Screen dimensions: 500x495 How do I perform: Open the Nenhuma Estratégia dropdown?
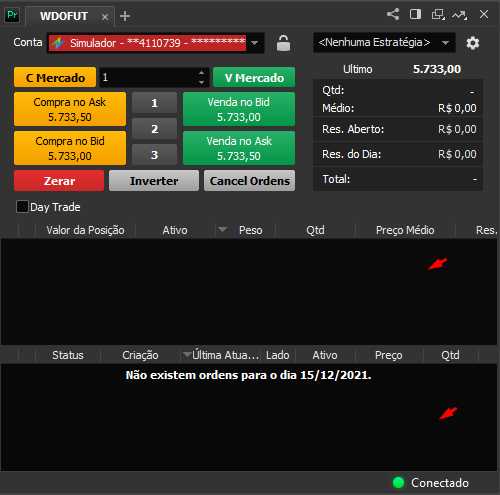(x=384, y=43)
